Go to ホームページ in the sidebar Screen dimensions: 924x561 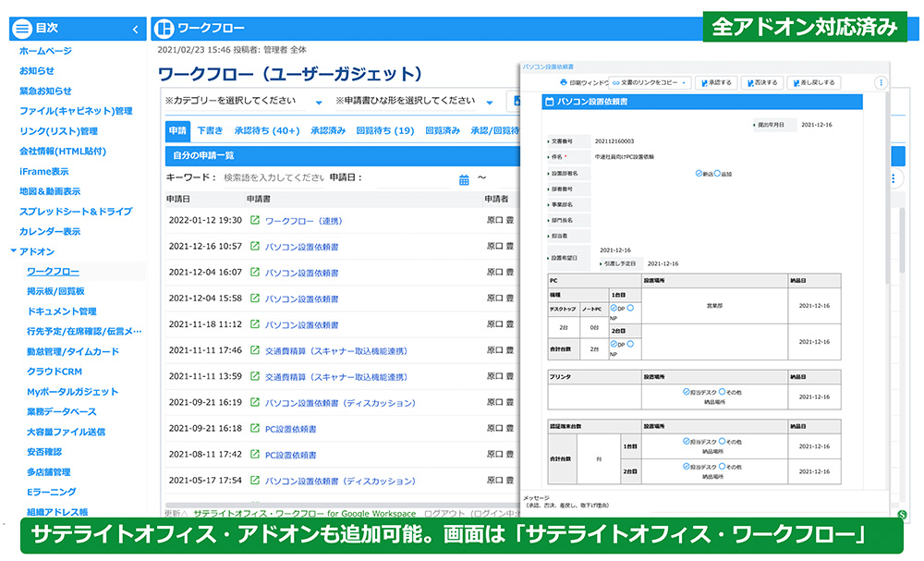click(x=45, y=51)
